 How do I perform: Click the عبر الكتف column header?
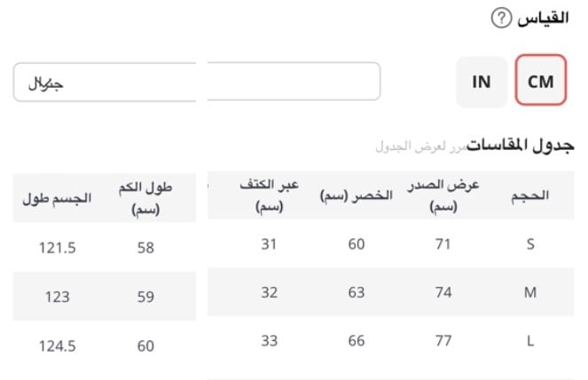pos(270,196)
